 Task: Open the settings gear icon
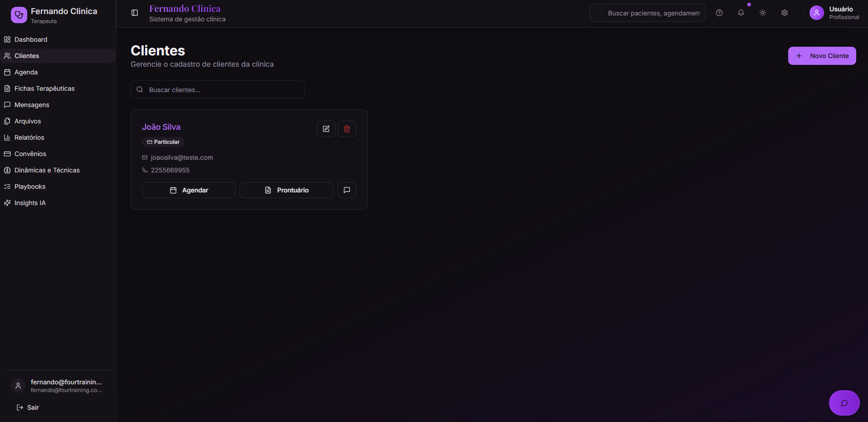[785, 13]
